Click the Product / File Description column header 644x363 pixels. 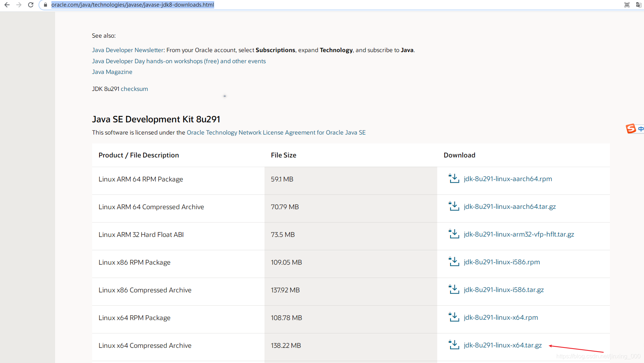pyautogui.click(x=139, y=155)
